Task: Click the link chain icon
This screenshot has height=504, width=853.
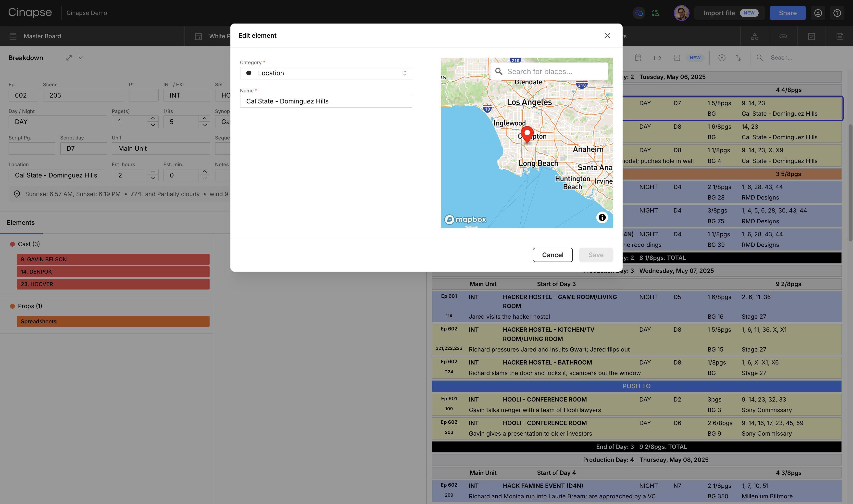Action: tap(783, 36)
